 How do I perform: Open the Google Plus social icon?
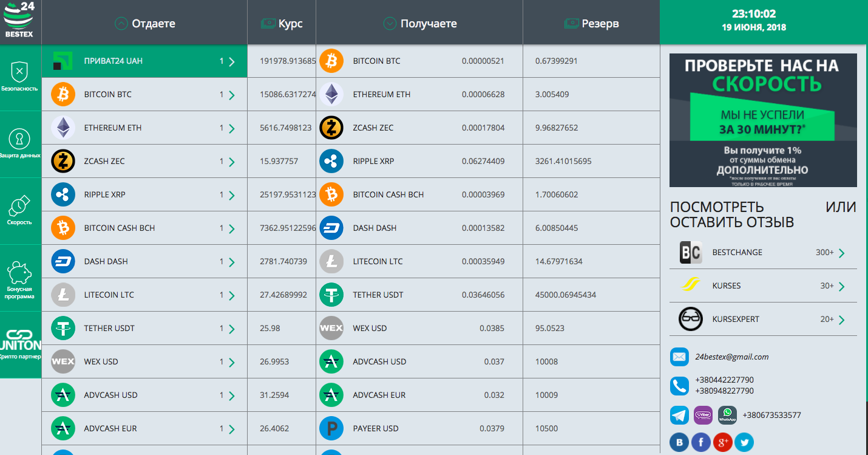(722, 443)
